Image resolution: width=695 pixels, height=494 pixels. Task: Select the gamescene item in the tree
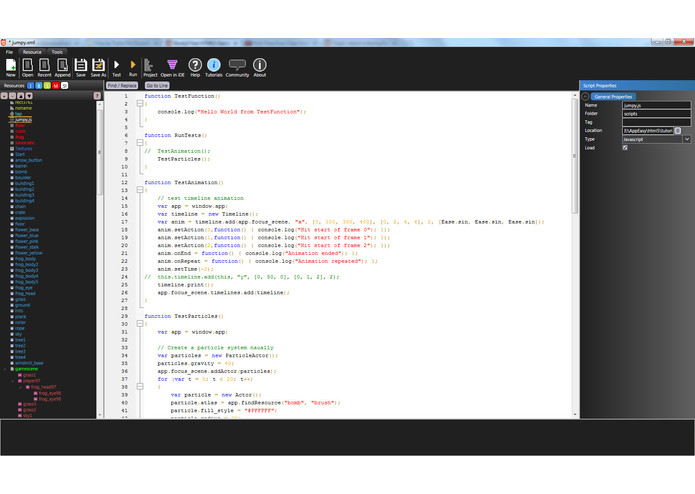[x=26, y=369]
